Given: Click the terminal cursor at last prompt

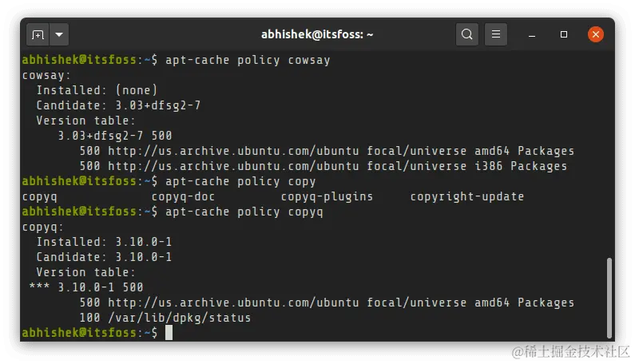Looking at the screenshot, I should pos(169,333).
